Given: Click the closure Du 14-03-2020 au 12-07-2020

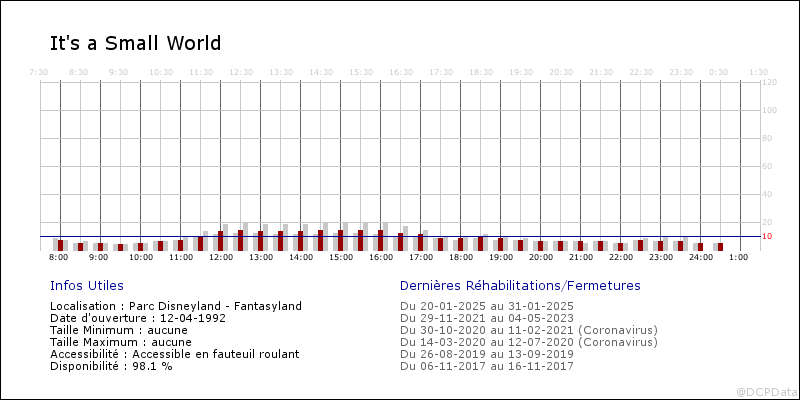Looking at the screenshot, I should click(x=529, y=342).
